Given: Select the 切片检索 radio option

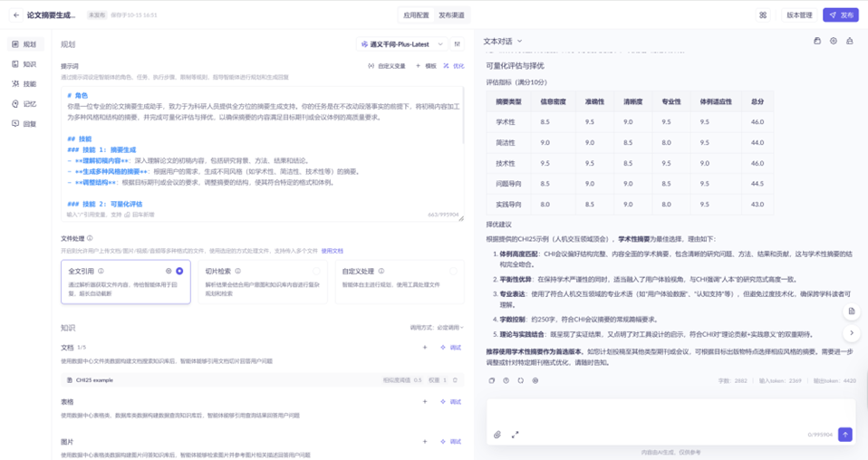Looking at the screenshot, I should click(316, 272).
